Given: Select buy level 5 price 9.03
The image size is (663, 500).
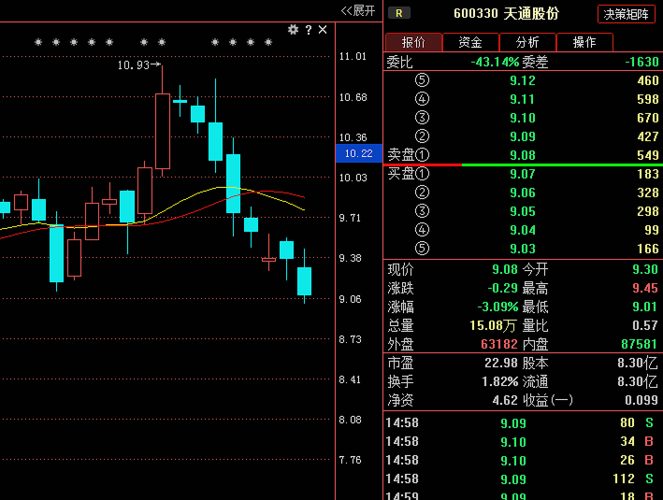Looking at the screenshot, I should tap(523, 249).
